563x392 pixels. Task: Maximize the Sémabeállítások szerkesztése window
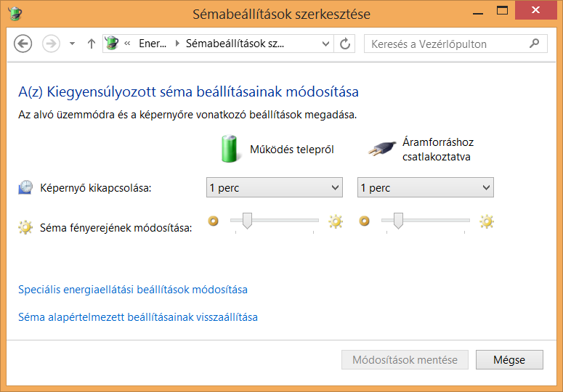coord(502,10)
